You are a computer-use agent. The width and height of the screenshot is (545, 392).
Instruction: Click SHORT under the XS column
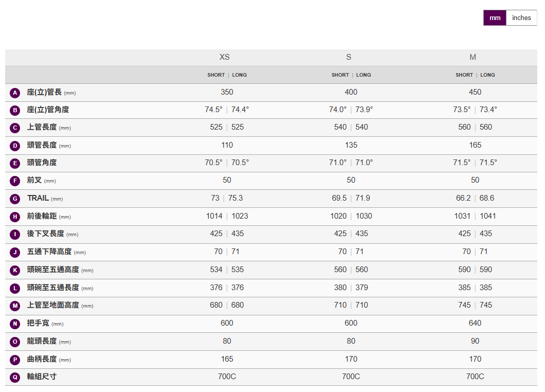pos(216,75)
